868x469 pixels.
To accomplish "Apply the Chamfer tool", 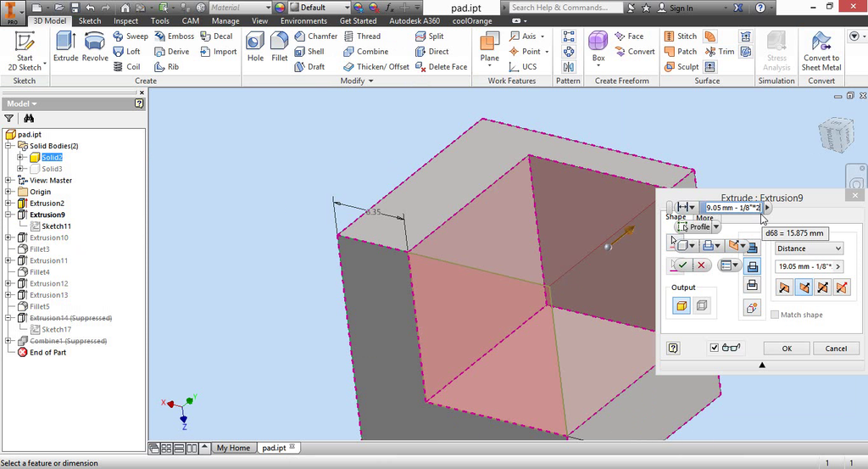I will click(315, 36).
